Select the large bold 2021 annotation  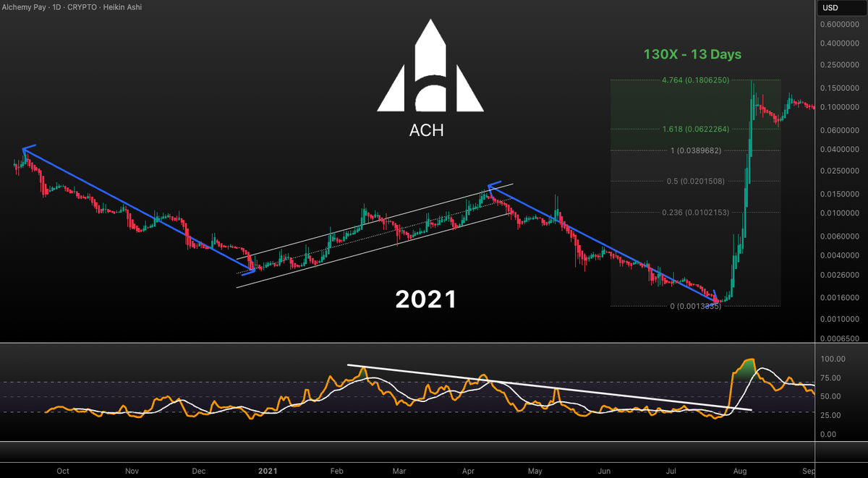(x=425, y=299)
